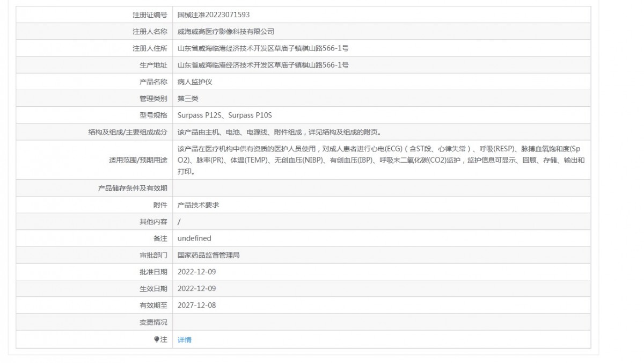Open the 详情 link in the last row
Image resolution: width=644 pixels, height=363 pixels.
click(x=185, y=340)
